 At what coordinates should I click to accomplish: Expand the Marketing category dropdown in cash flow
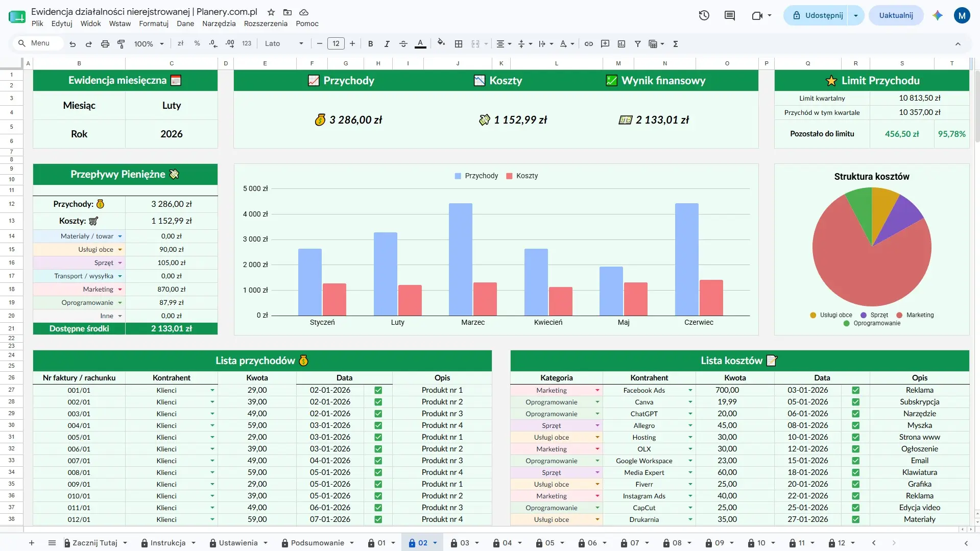coord(120,290)
